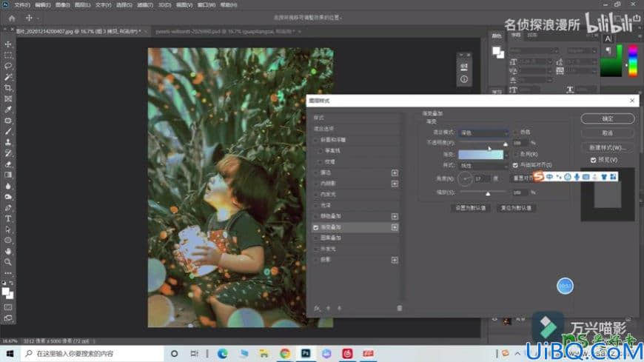Select the Clone Stamp tool
The width and height of the screenshot is (644, 362).
click(8, 142)
